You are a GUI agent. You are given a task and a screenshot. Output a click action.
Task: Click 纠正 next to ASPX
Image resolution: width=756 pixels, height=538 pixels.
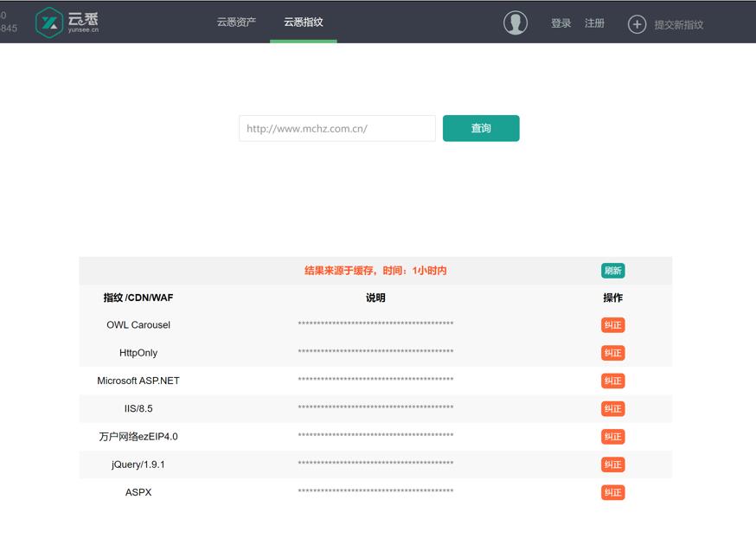(x=612, y=492)
